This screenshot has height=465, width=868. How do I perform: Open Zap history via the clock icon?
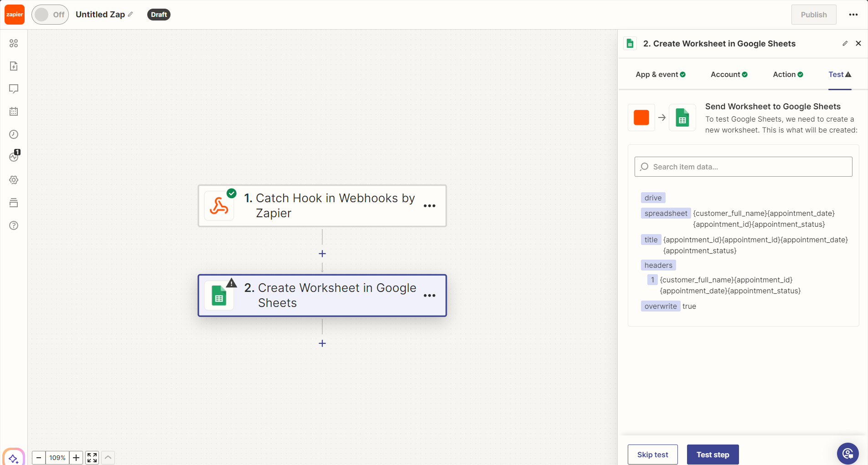click(13, 134)
